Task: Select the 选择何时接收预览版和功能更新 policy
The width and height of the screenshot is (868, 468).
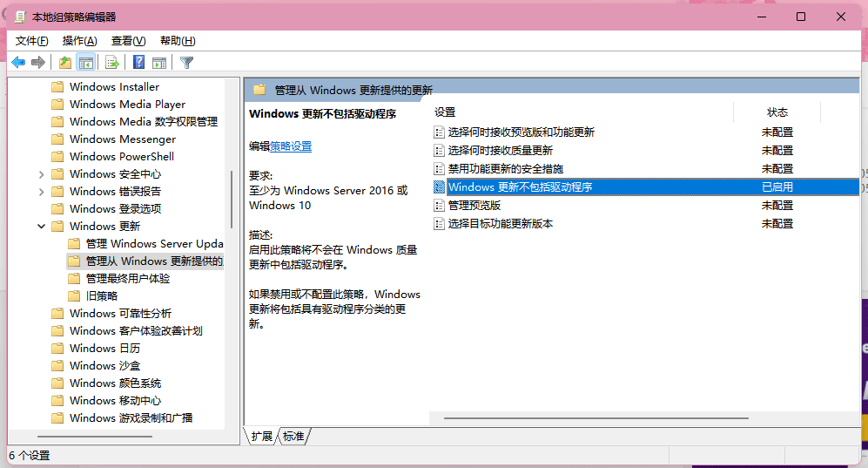Action: [521, 132]
